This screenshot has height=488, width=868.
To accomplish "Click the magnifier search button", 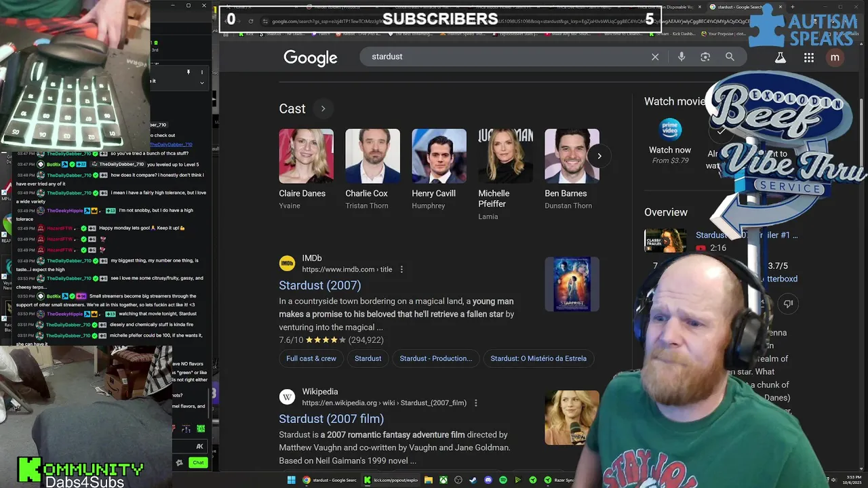I will pyautogui.click(x=730, y=57).
